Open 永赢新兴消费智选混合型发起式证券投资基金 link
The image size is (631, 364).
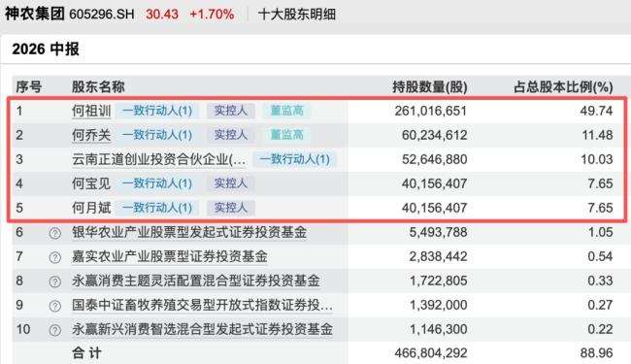point(203,329)
